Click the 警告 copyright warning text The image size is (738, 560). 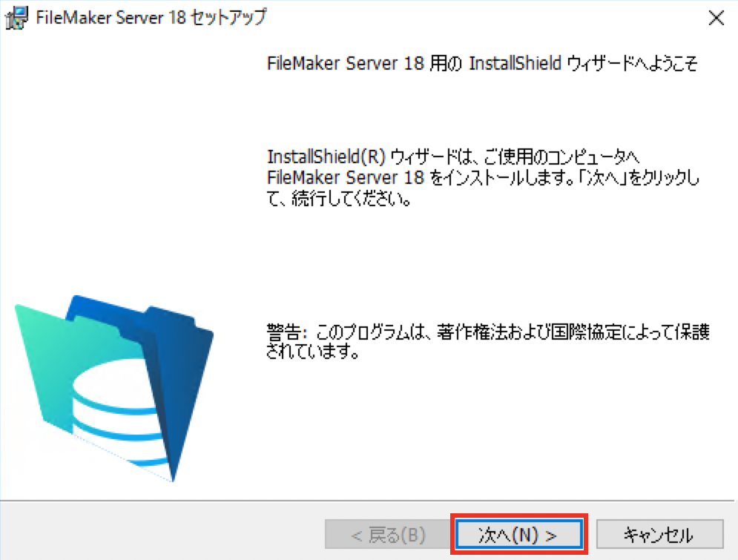487,341
